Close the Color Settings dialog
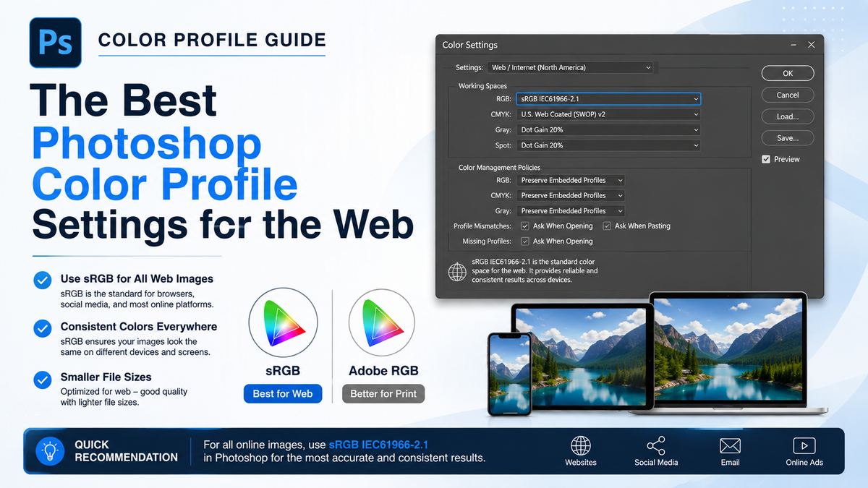 811,45
